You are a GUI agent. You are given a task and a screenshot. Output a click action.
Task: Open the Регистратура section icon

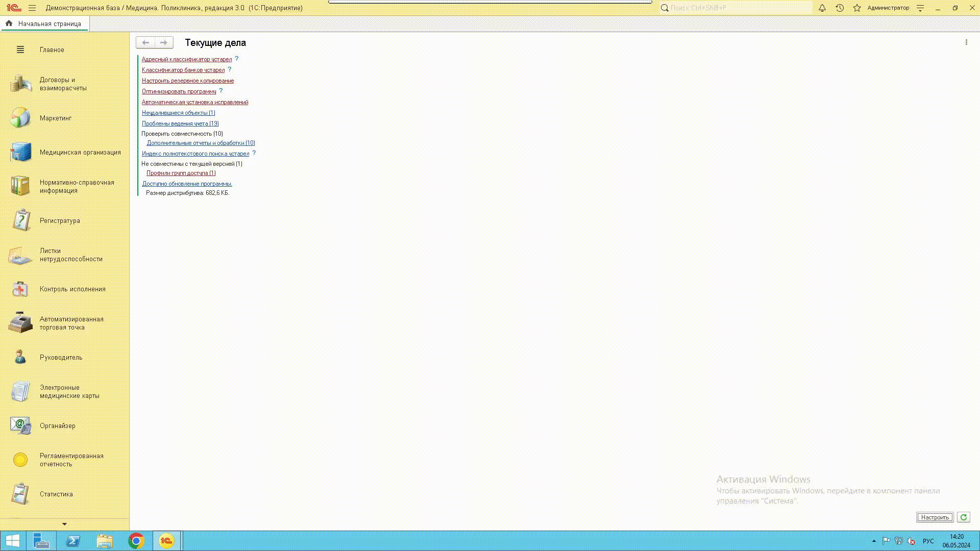(20, 220)
